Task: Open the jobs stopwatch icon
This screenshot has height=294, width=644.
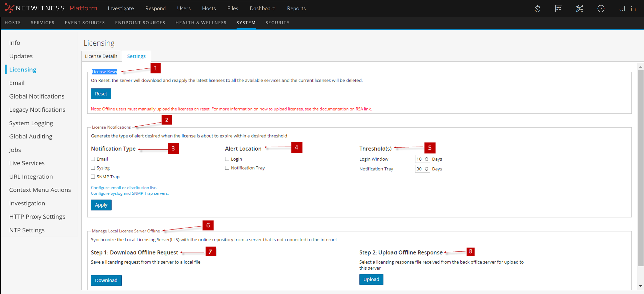Action: click(x=537, y=9)
